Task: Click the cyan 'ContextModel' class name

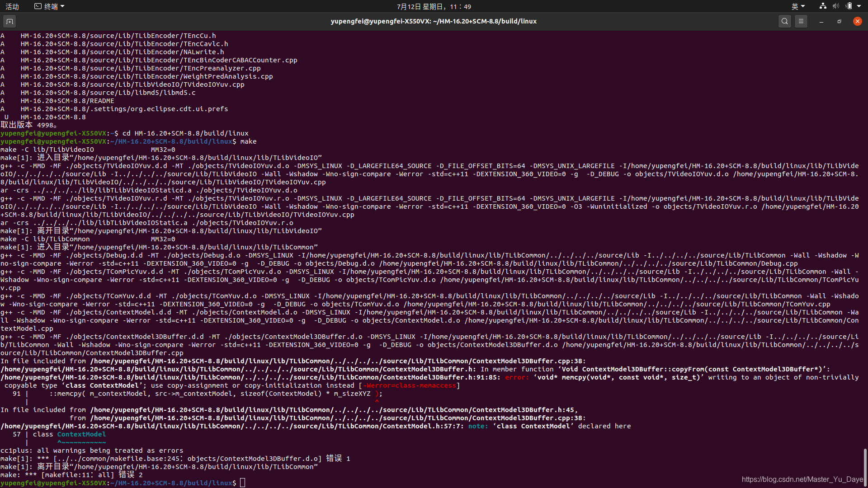Action: [81, 434]
